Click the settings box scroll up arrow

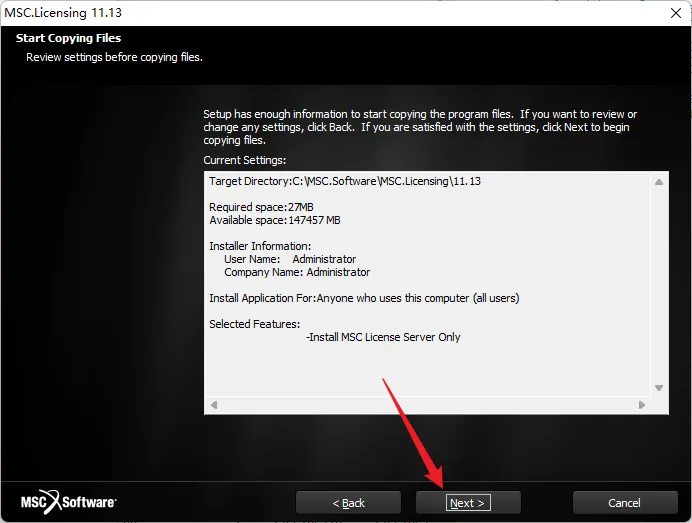659,182
